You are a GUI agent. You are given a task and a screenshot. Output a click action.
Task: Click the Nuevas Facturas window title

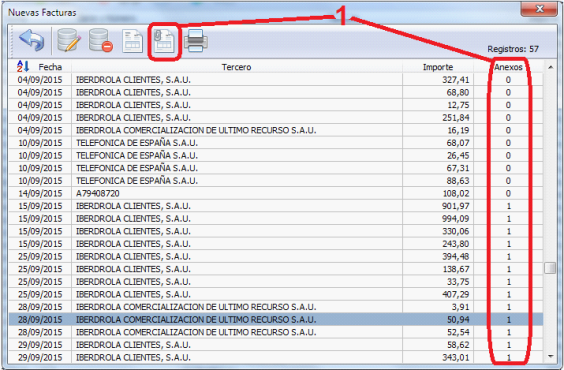coord(42,13)
